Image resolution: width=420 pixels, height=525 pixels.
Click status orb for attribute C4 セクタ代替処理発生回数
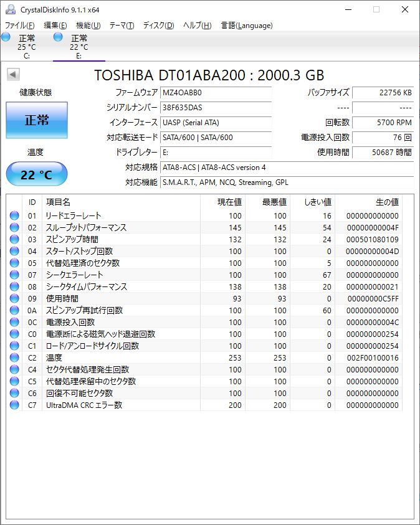click(14, 370)
